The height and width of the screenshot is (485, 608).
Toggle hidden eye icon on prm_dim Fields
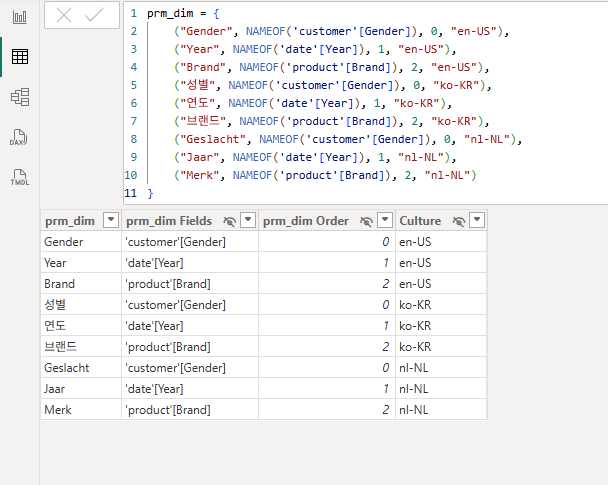coord(230,221)
